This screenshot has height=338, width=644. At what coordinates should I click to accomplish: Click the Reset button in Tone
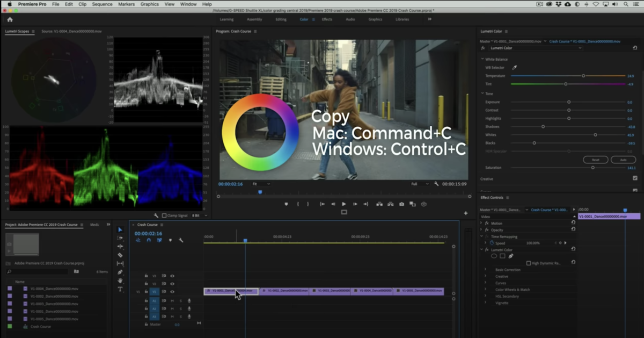click(x=595, y=160)
